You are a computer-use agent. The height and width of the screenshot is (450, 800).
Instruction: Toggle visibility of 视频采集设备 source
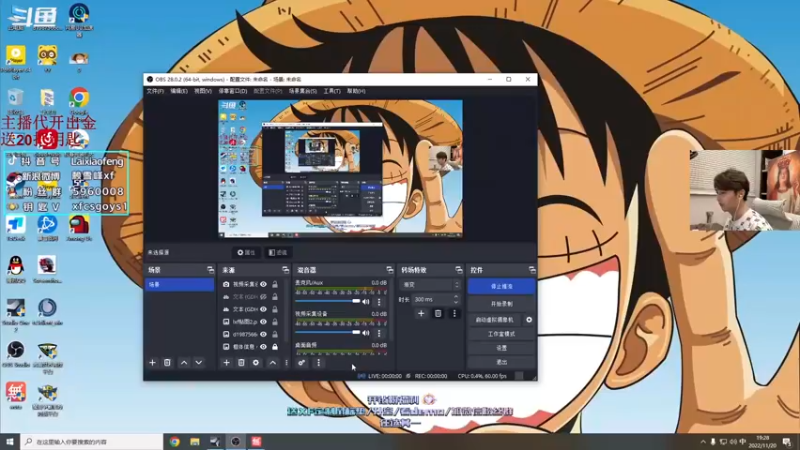[263, 284]
